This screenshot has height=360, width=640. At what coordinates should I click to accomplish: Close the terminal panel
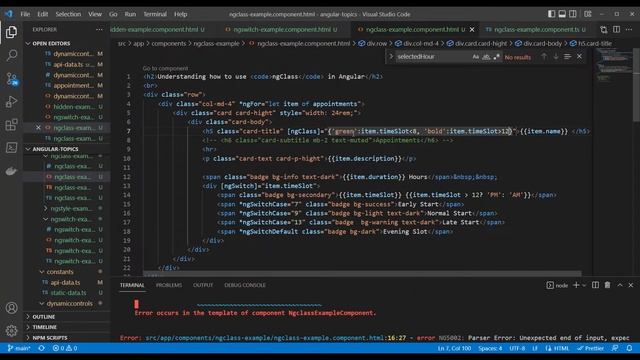click(x=631, y=285)
